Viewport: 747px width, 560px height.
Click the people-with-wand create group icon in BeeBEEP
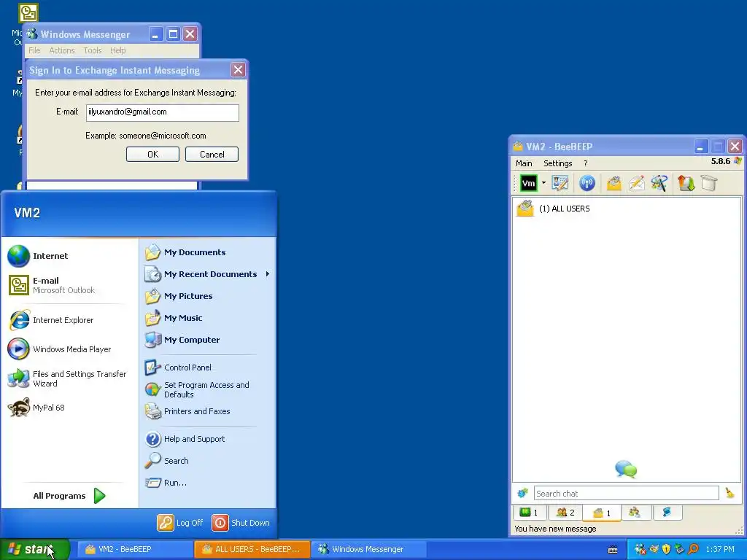click(x=659, y=183)
